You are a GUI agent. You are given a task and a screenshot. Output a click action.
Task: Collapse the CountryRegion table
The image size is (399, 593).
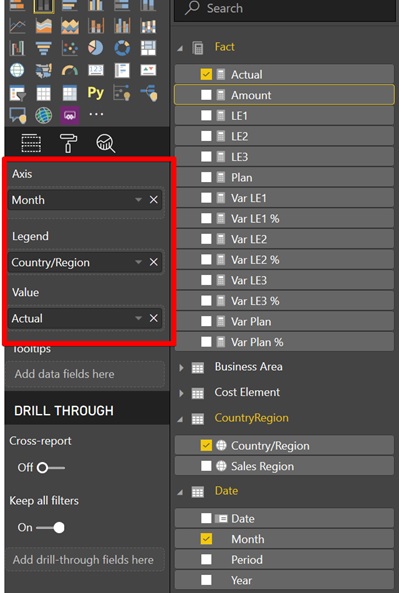[180, 419]
